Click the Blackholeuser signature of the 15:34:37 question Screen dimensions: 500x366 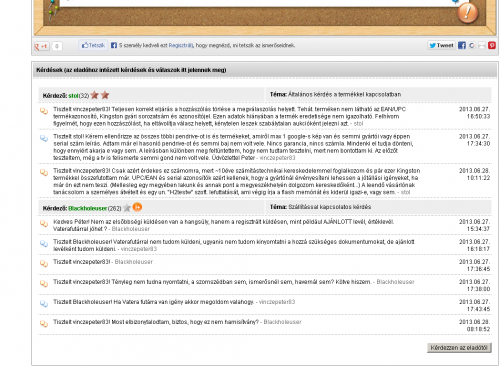coord(131,229)
